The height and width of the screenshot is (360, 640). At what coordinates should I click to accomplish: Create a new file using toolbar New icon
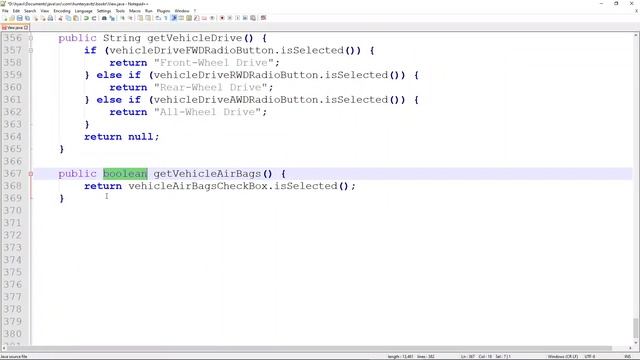(x=5, y=18)
